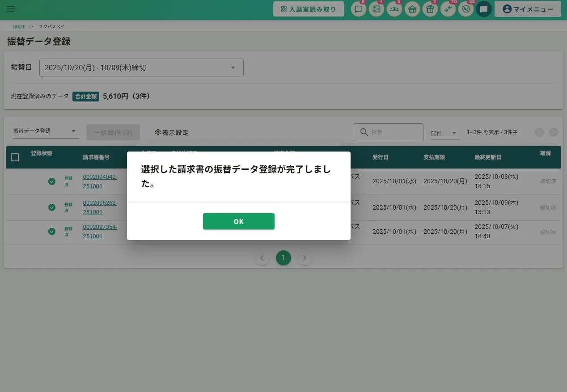Image resolution: width=567 pixels, height=392 pixels.
Task: Open the マイメニュー menu
Action: click(x=528, y=9)
